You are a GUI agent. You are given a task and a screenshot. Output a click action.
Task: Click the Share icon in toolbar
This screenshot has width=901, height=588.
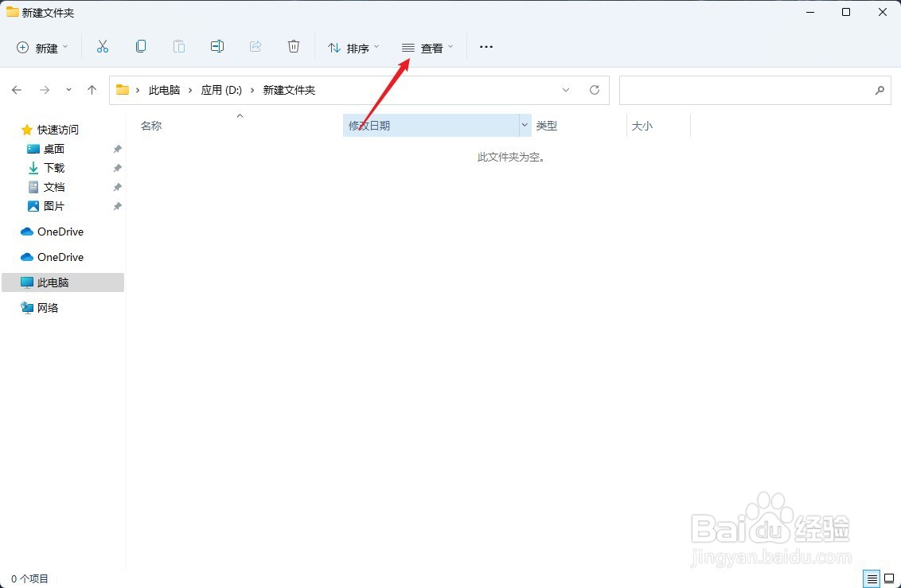coord(255,46)
